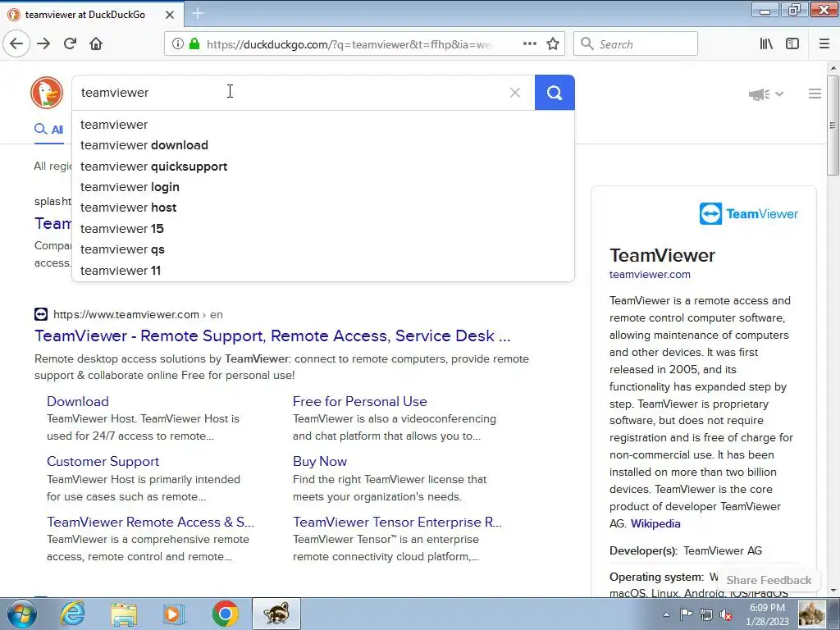Clear the teamviewer search query

tap(515, 93)
